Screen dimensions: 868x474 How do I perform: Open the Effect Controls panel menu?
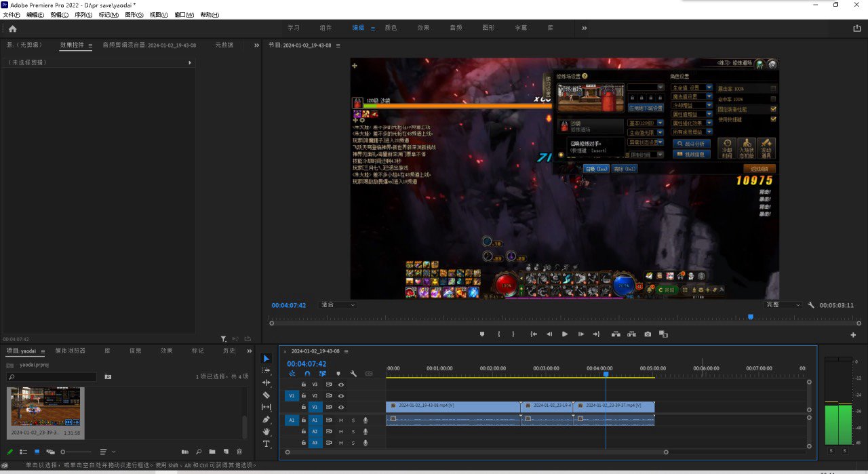[90, 45]
